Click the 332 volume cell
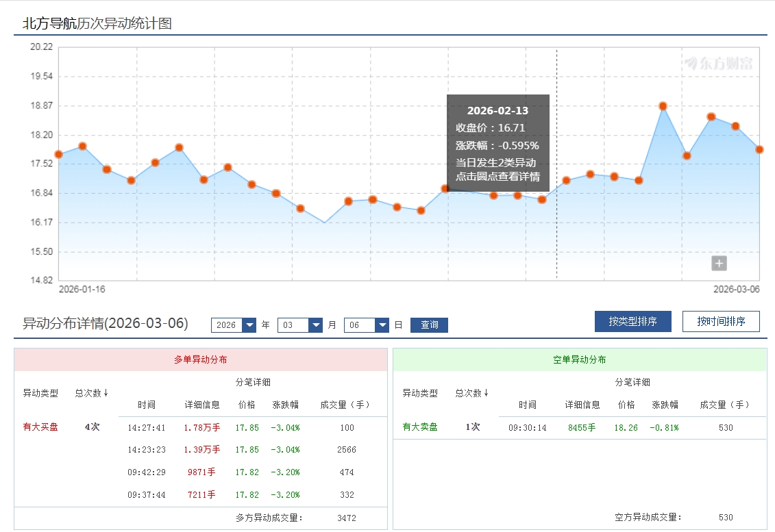The width and height of the screenshot is (775, 532). coord(347,495)
